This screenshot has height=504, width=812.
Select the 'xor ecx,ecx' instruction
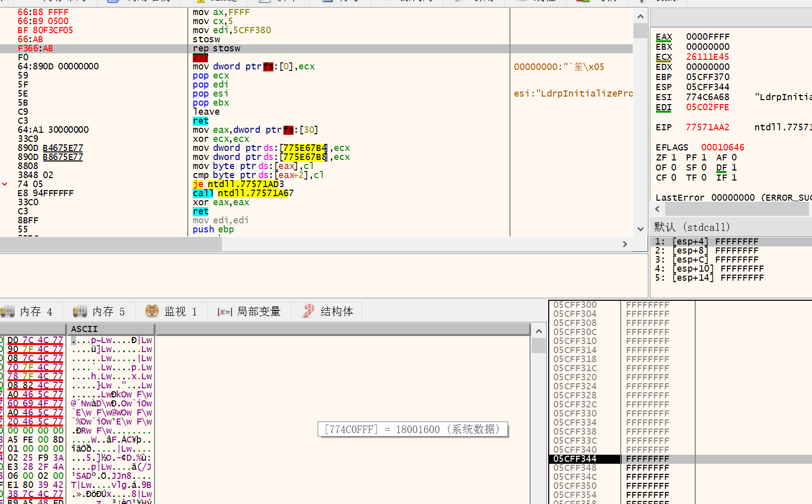click(x=221, y=139)
